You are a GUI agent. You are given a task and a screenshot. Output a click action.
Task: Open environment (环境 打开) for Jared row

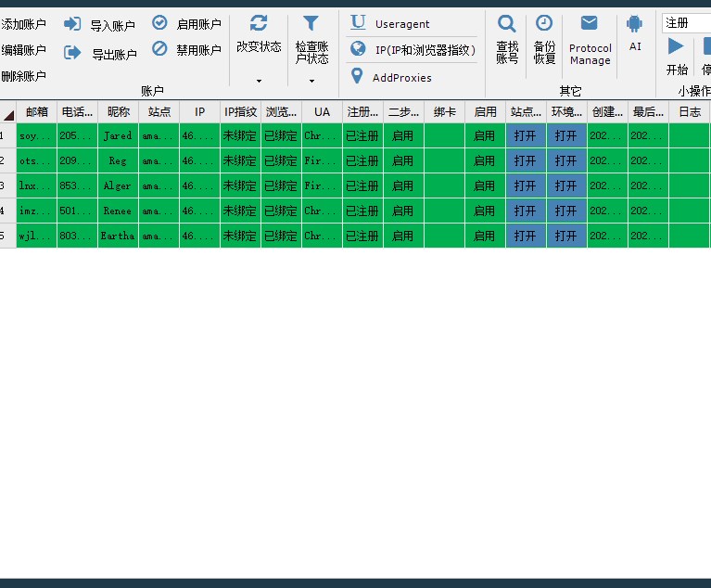(x=566, y=135)
